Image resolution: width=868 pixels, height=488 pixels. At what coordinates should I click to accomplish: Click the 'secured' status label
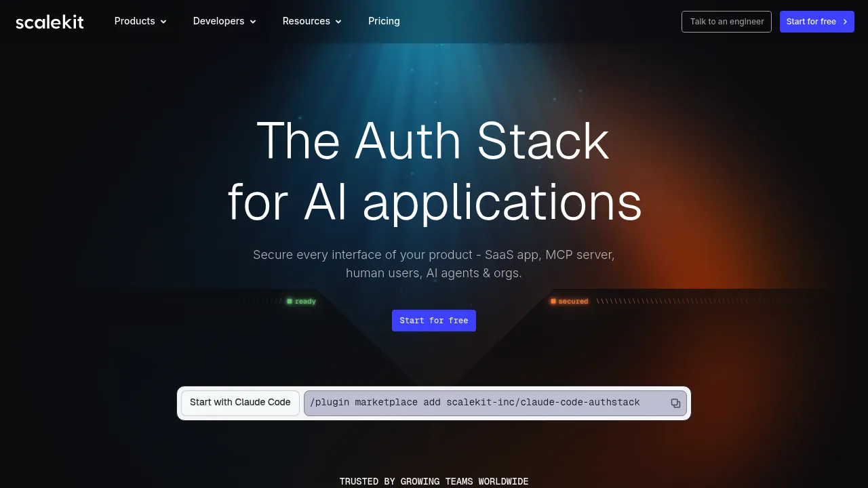(x=570, y=302)
